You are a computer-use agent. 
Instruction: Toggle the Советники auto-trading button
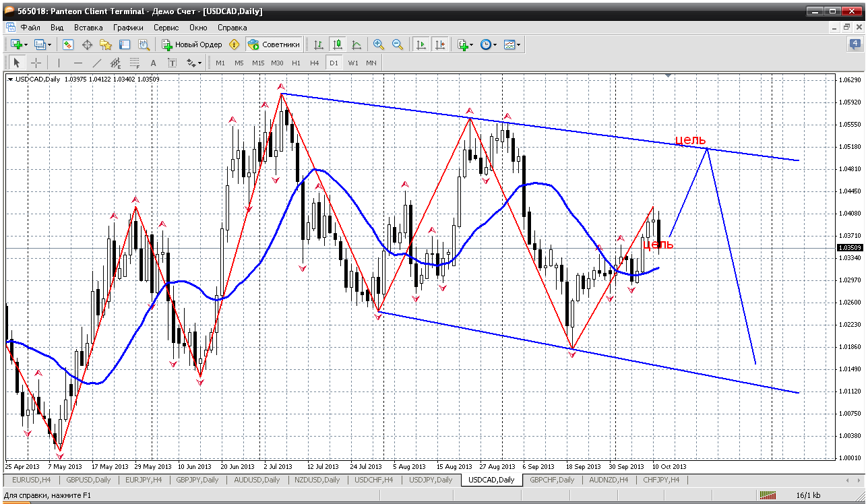[x=274, y=44]
